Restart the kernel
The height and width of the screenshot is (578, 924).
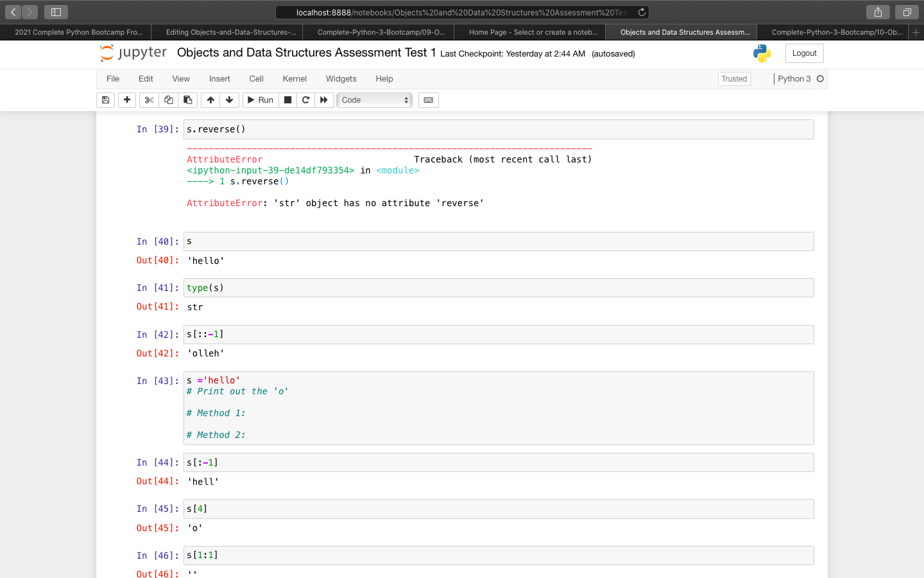coord(306,100)
